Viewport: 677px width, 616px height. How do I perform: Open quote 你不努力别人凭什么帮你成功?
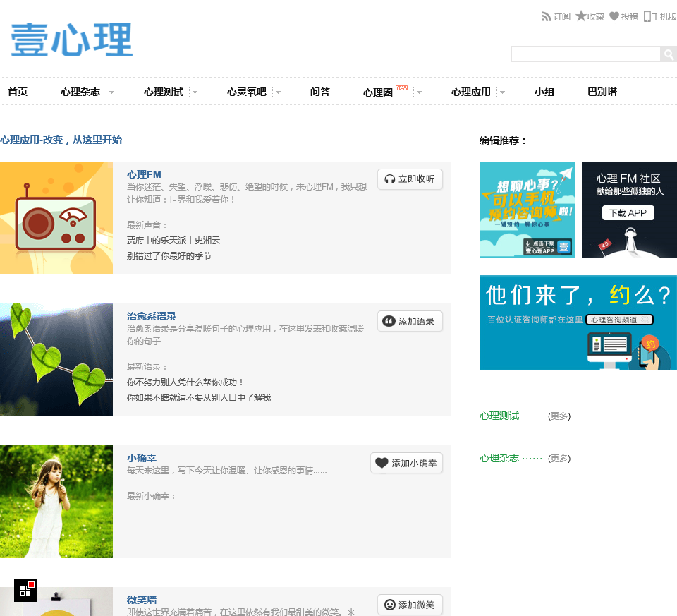[185, 382]
